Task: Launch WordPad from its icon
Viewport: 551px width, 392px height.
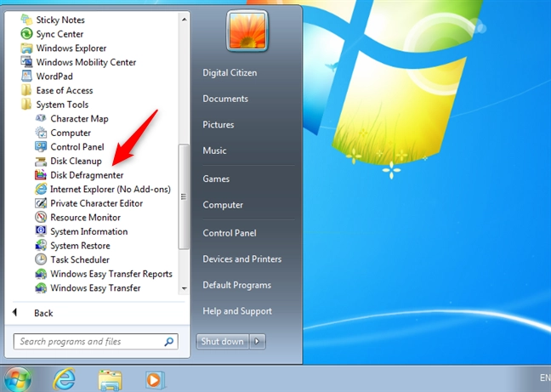Action: point(26,76)
